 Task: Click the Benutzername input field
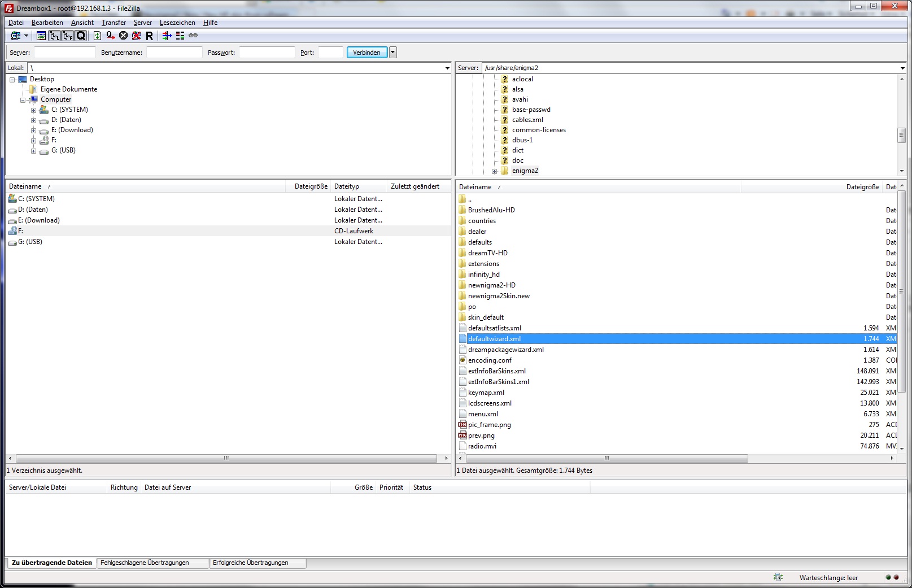tap(174, 53)
